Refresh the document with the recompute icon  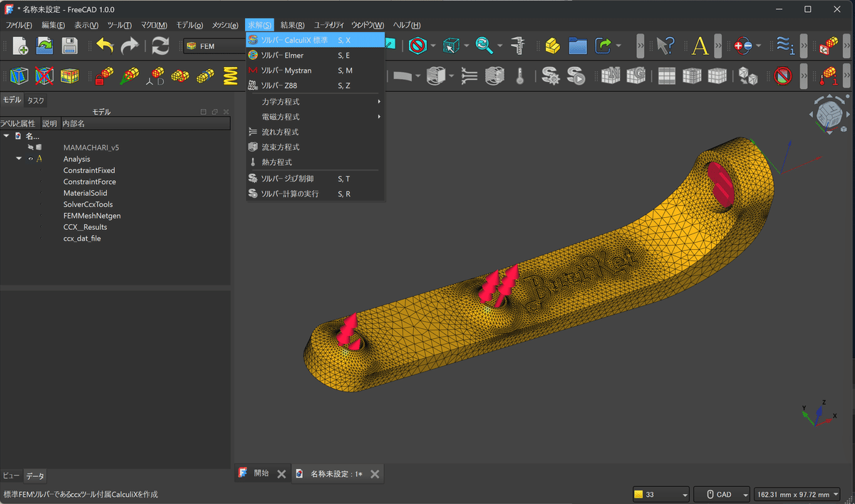point(161,46)
